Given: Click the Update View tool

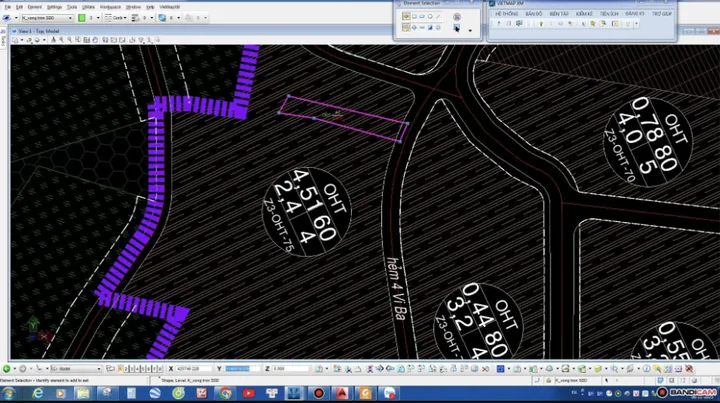Looking at the screenshot, I should pos(53,40).
